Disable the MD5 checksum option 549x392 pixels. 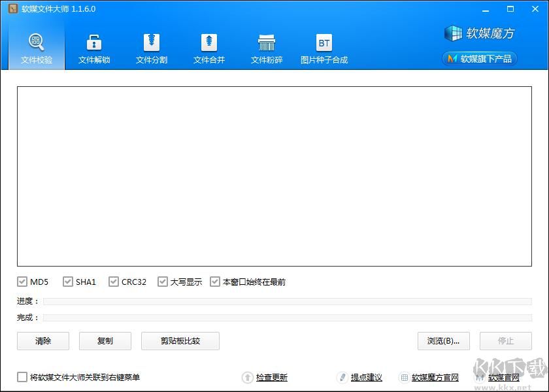(x=22, y=282)
